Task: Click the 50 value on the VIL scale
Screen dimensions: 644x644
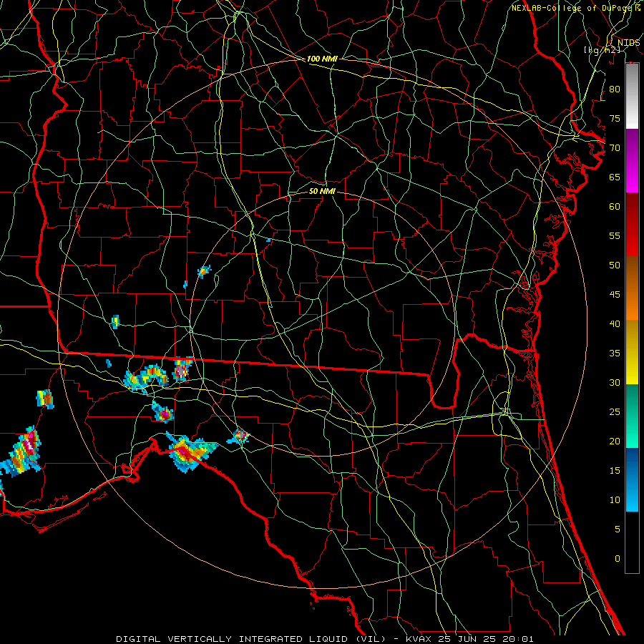Action: (x=615, y=265)
